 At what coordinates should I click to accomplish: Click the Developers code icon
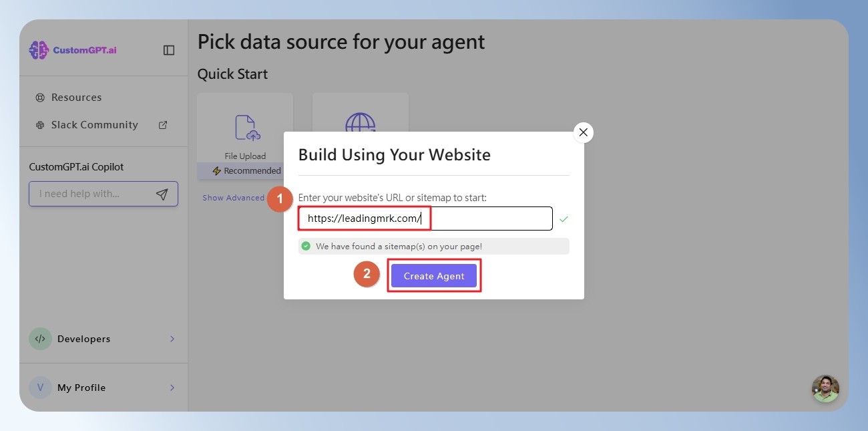point(40,339)
